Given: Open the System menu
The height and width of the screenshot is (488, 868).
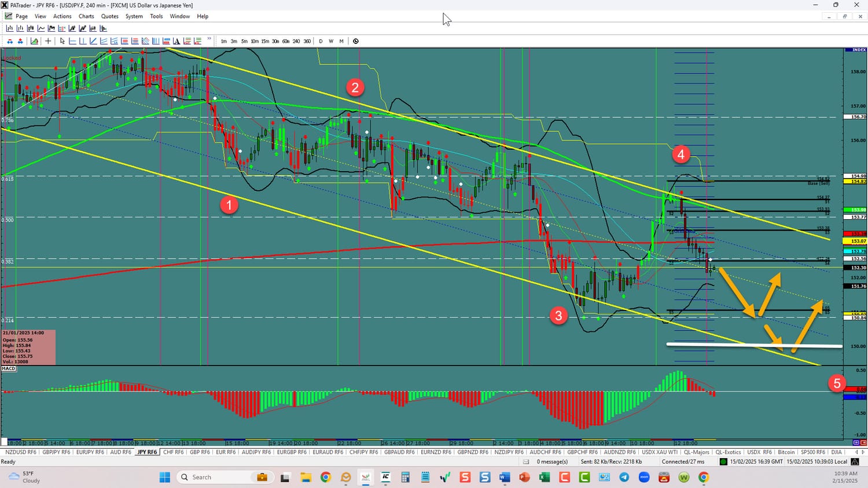Looking at the screenshot, I should (x=134, y=16).
